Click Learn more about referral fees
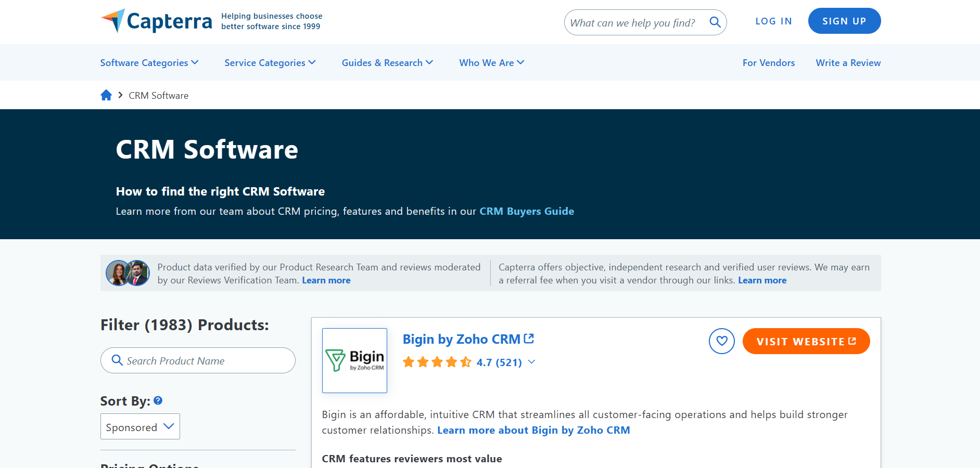Viewport: 980px width, 468px height. pos(762,280)
